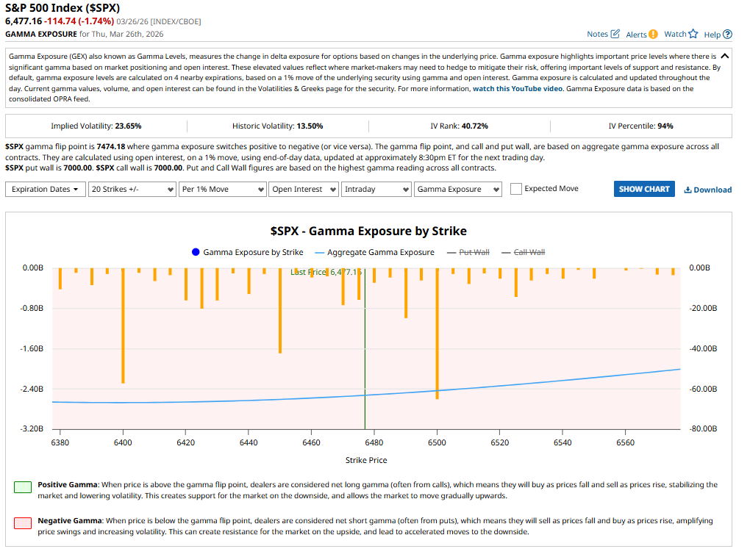The width and height of the screenshot is (750, 560).
Task: Follow the watch this YouTube video link
Action: (518, 88)
